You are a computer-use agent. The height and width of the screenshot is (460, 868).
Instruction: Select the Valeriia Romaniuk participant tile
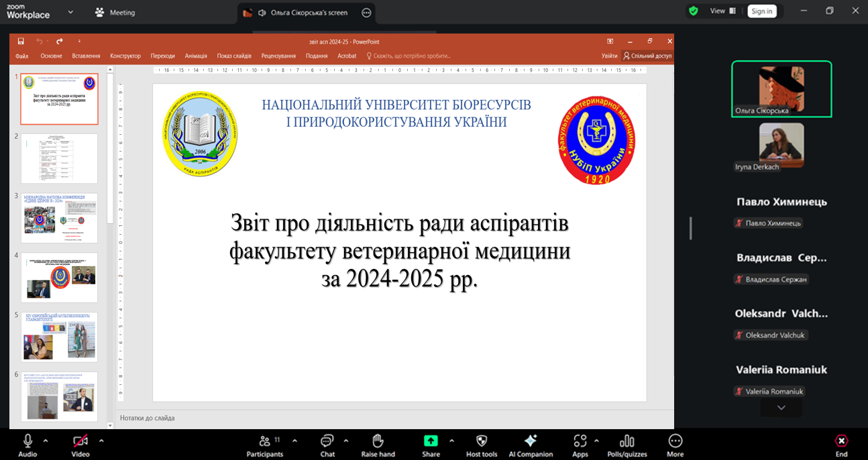[x=781, y=380]
